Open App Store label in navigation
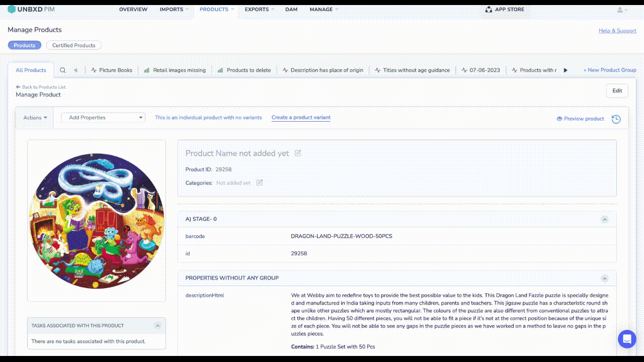The height and width of the screenshot is (362, 644). click(x=510, y=9)
